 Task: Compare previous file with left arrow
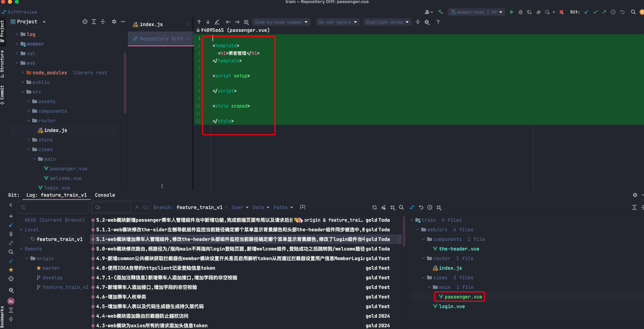pyautogui.click(x=228, y=22)
